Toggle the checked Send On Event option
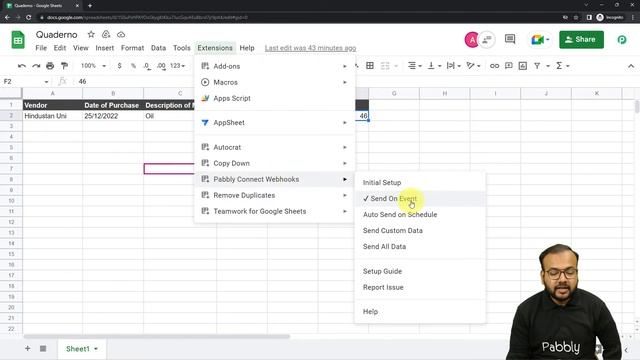 420,198
